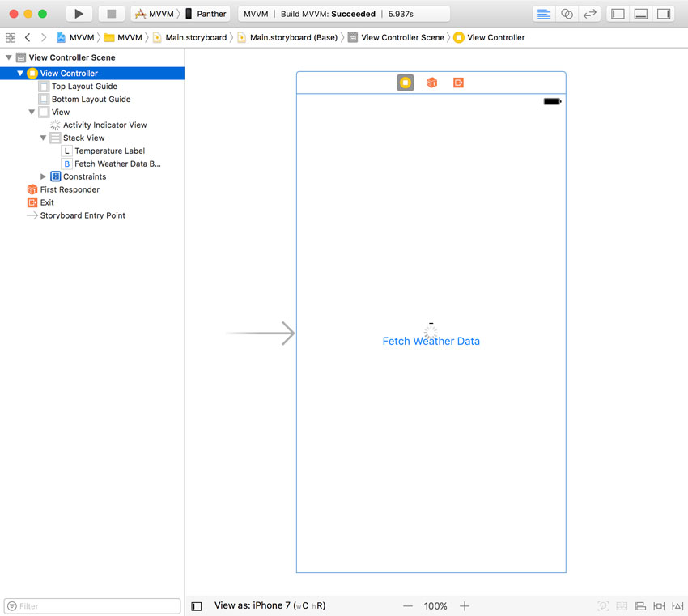Go back in editor history
This screenshot has width=688, height=616.
[x=28, y=38]
